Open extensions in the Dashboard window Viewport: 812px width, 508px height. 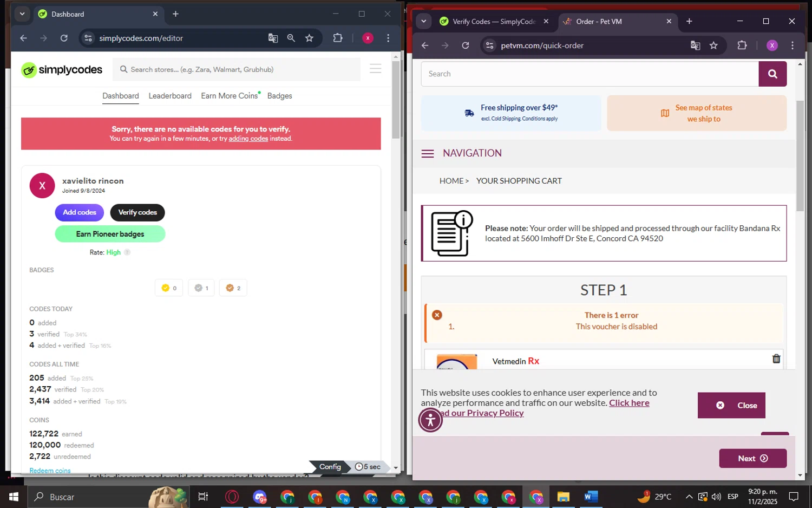(x=338, y=38)
